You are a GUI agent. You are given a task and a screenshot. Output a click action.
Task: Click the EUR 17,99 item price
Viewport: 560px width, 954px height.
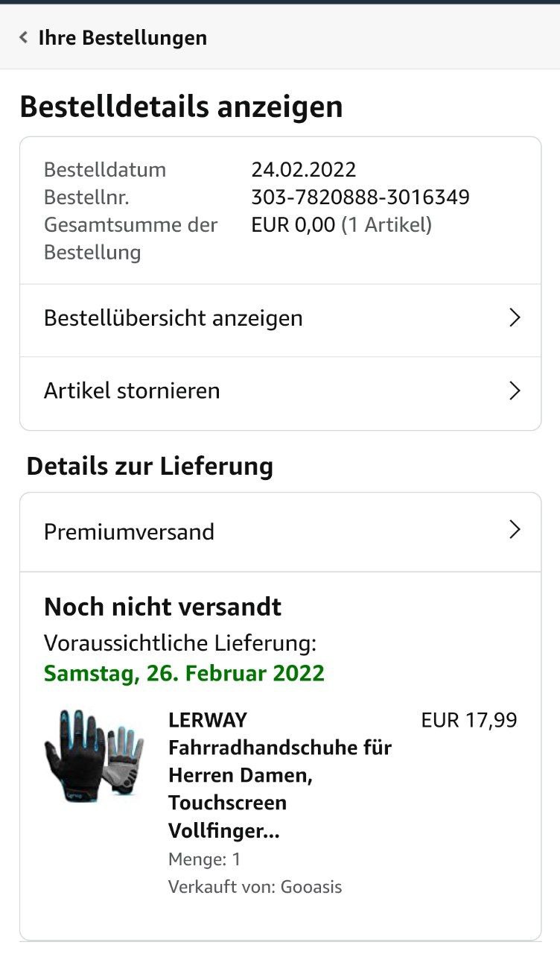(468, 720)
